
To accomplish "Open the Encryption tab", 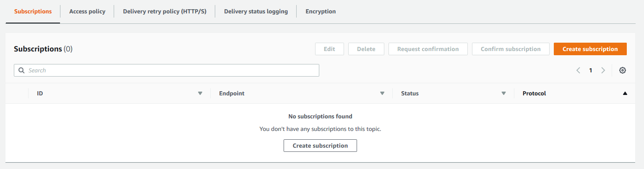I will tap(321, 11).
